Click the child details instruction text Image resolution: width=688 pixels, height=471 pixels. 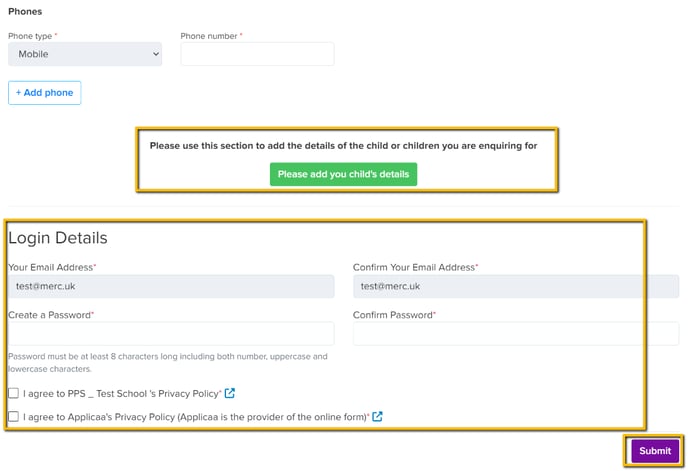[344, 146]
